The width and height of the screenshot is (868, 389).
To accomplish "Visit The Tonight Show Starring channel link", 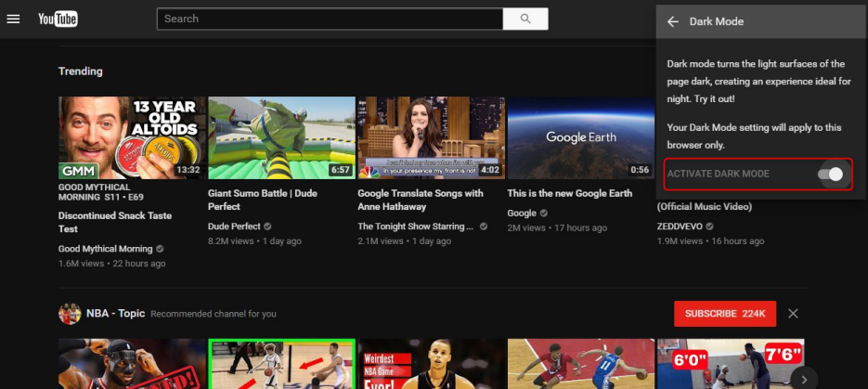I will (415, 227).
